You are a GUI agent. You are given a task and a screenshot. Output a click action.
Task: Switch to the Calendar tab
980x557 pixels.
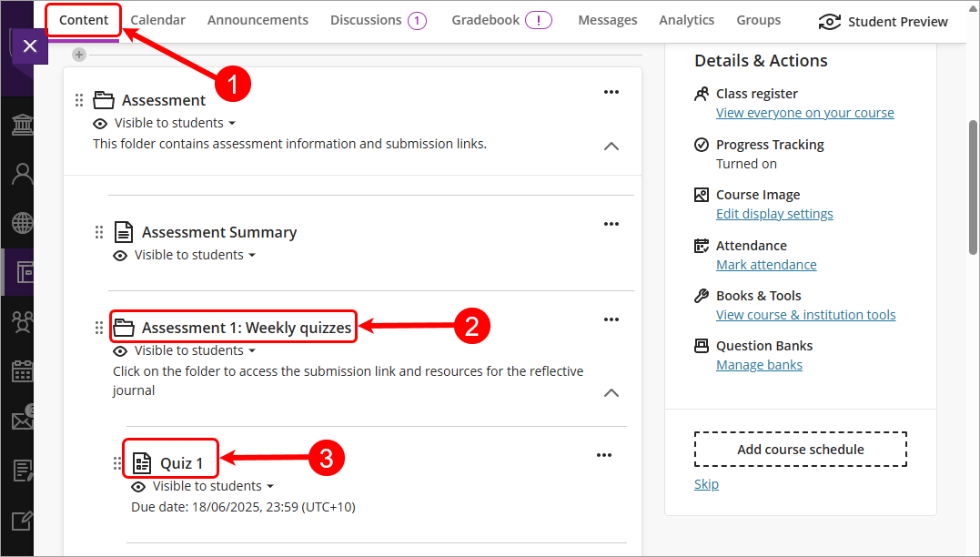pyautogui.click(x=157, y=20)
